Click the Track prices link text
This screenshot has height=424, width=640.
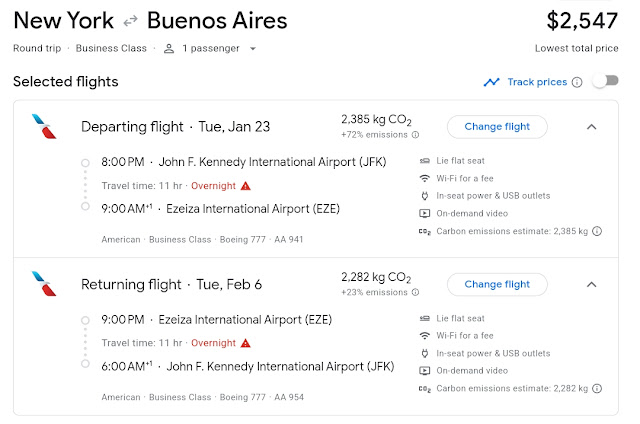coord(537,82)
